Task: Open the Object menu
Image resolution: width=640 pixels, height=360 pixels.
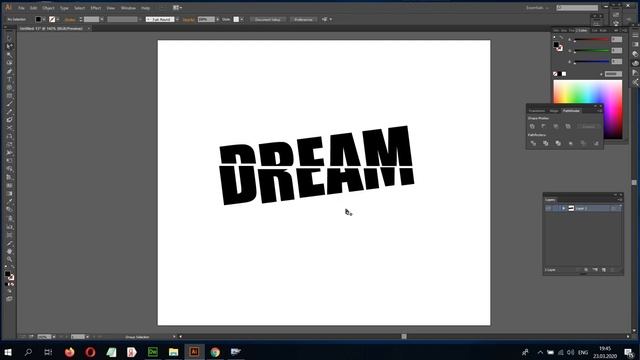Action: [x=48, y=8]
